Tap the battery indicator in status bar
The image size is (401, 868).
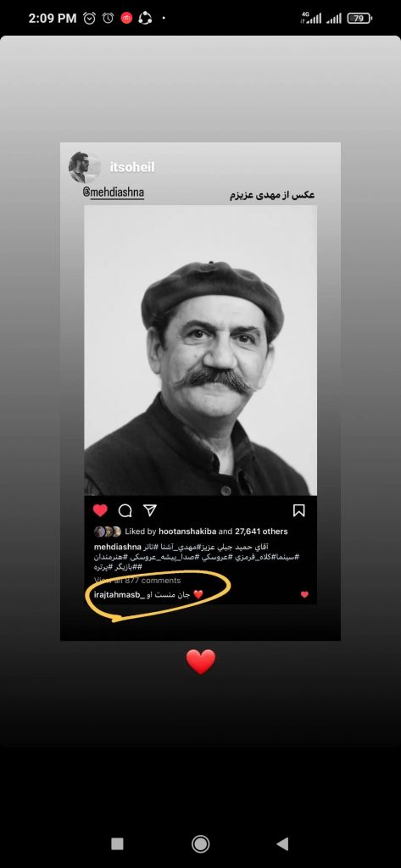(359, 19)
